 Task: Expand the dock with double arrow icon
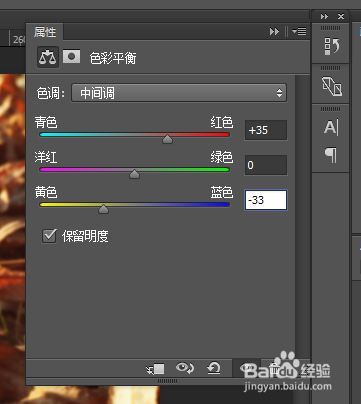click(324, 16)
